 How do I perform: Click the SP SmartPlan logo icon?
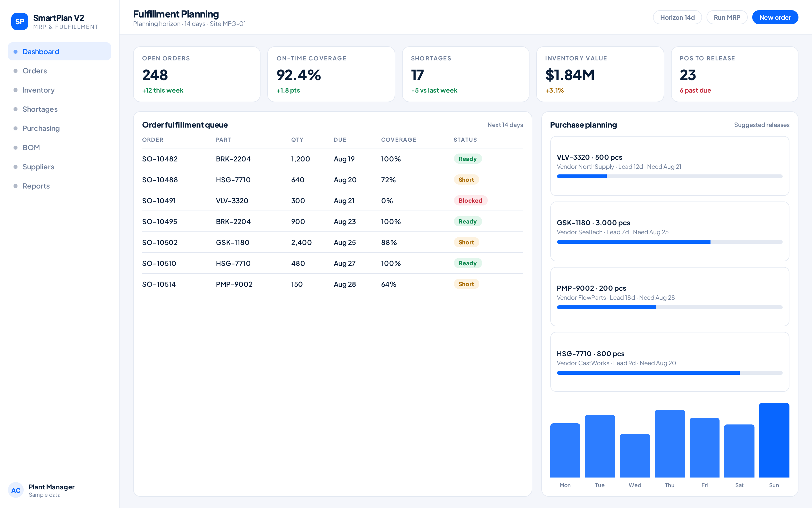[x=19, y=21]
